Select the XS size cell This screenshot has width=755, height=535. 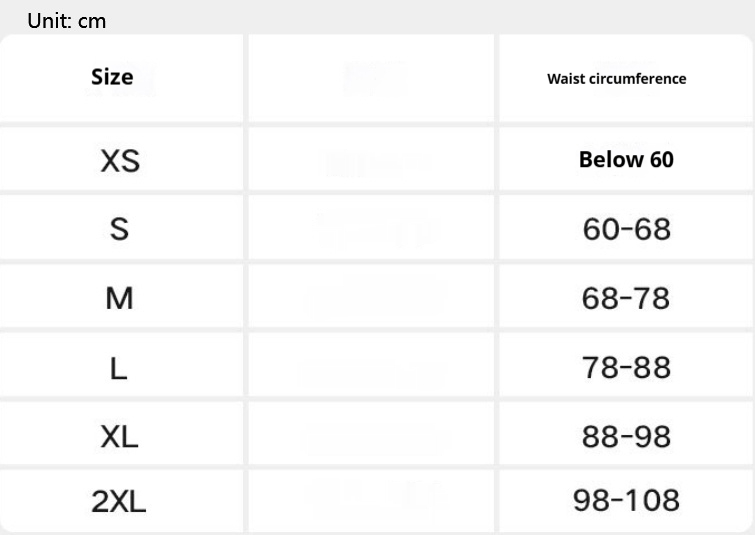click(120, 160)
